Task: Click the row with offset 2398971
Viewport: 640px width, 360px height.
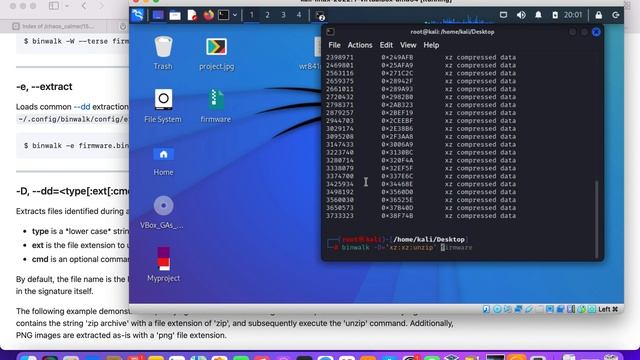Action: [421, 58]
